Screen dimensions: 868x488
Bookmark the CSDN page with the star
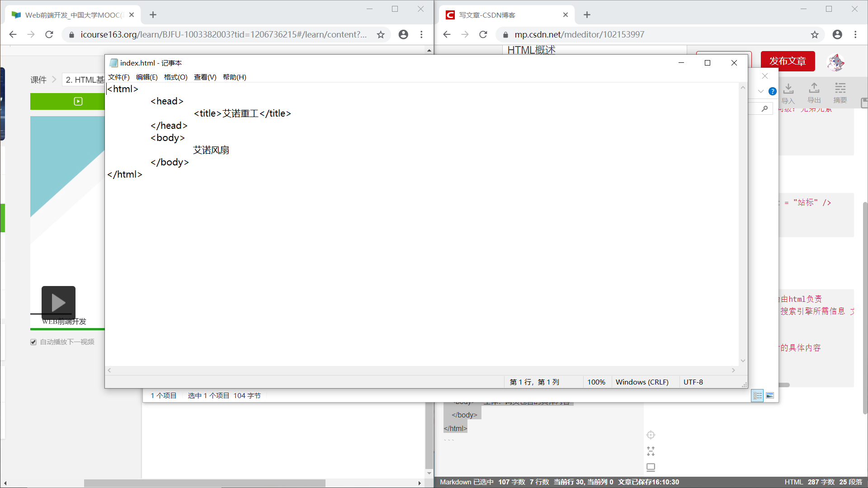(815, 34)
